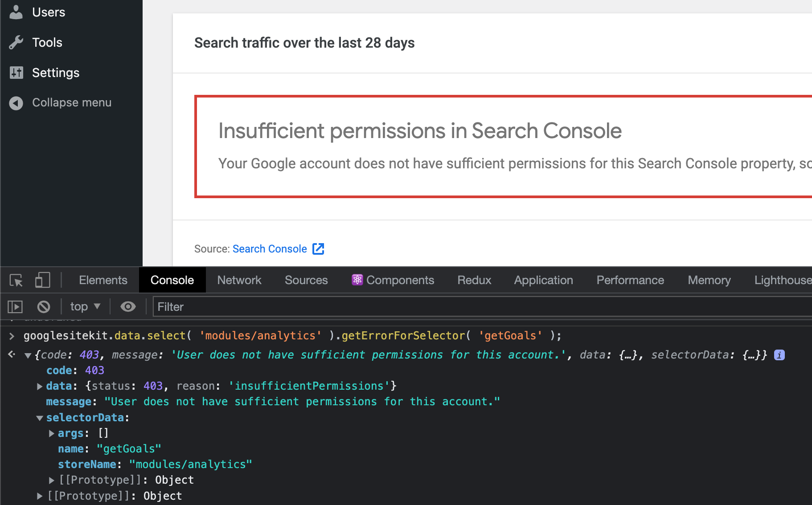Open the Network tab
This screenshot has height=505, width=812.
pyautogui.click(x=239, y=280)
